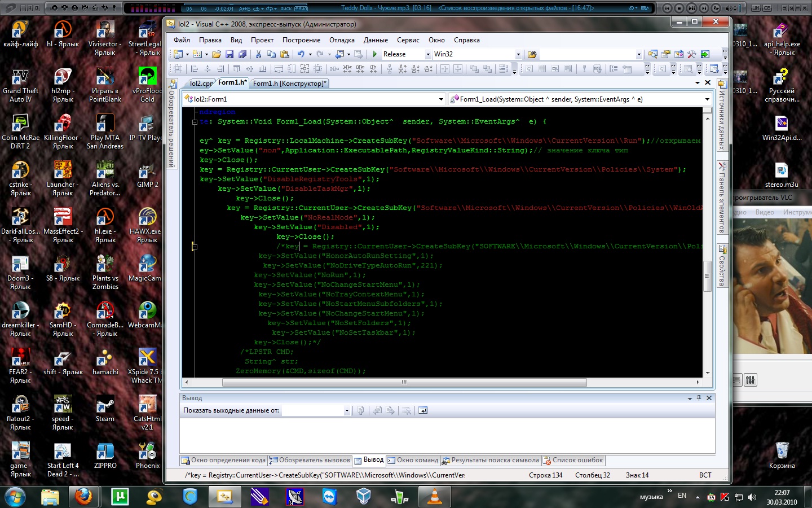Open the Проект menu
Image resolution: width=812 pixels, height=508 pixels.
262,40
